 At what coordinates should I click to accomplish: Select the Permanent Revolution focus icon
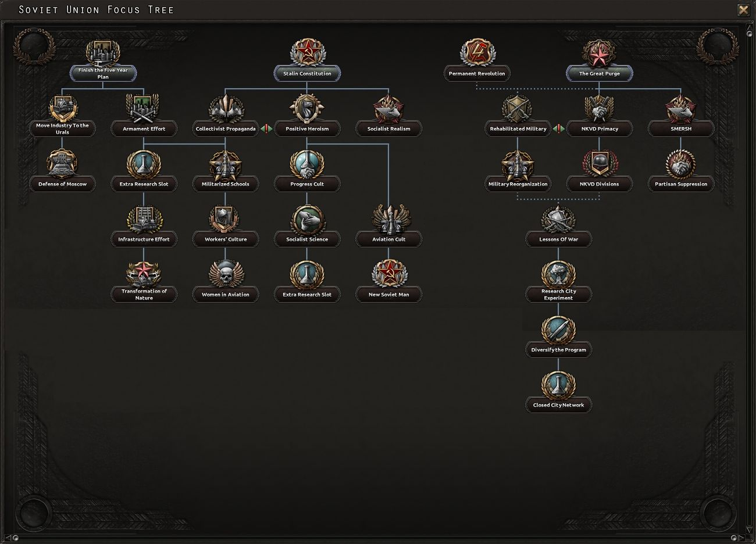pyautogui.click(x=477, y=52)
